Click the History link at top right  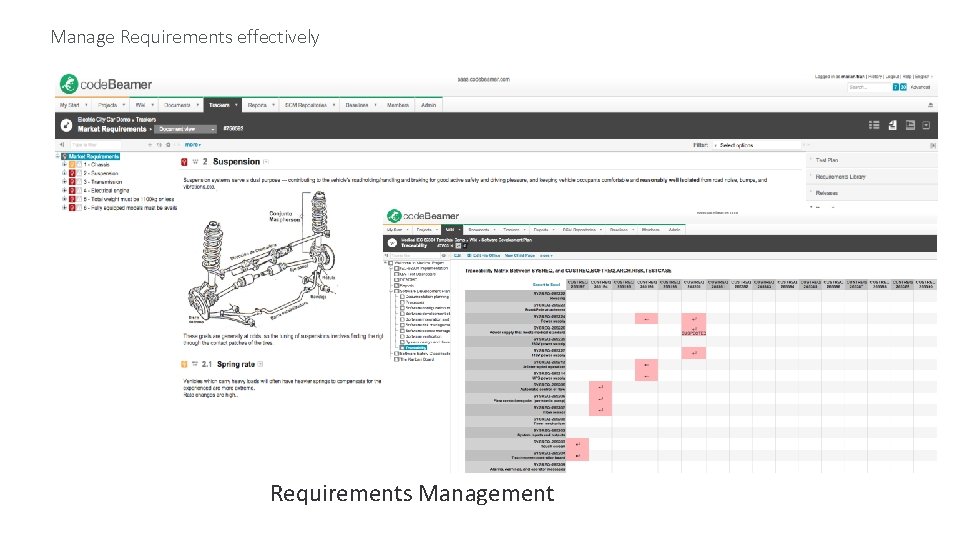point(875,77)
